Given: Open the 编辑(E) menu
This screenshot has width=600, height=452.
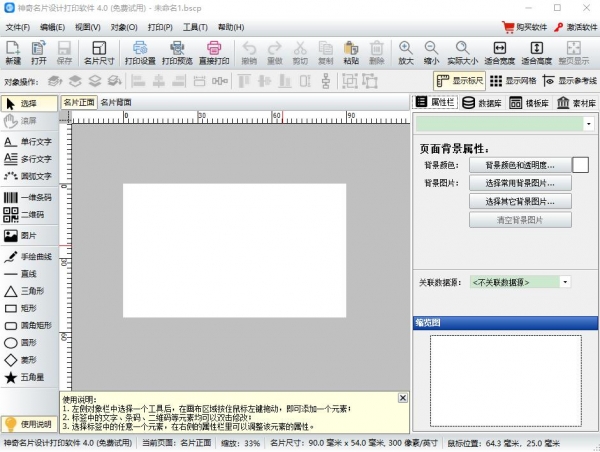Looking at the screenshot, I should click(52, 27).
